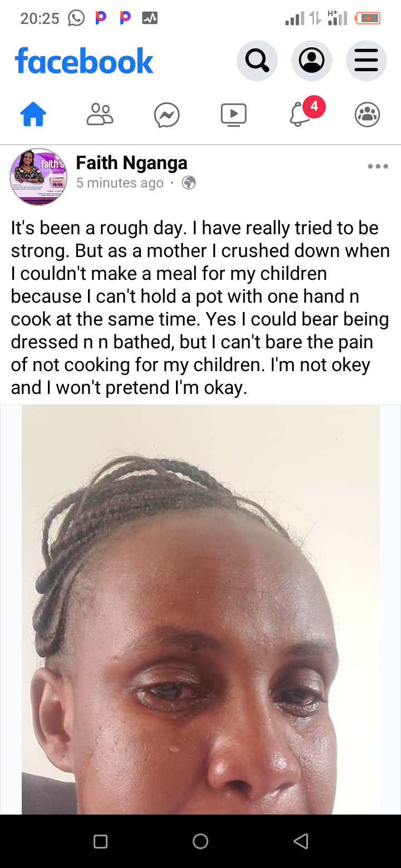Open the hamburger menu

(x=366, y=61)
